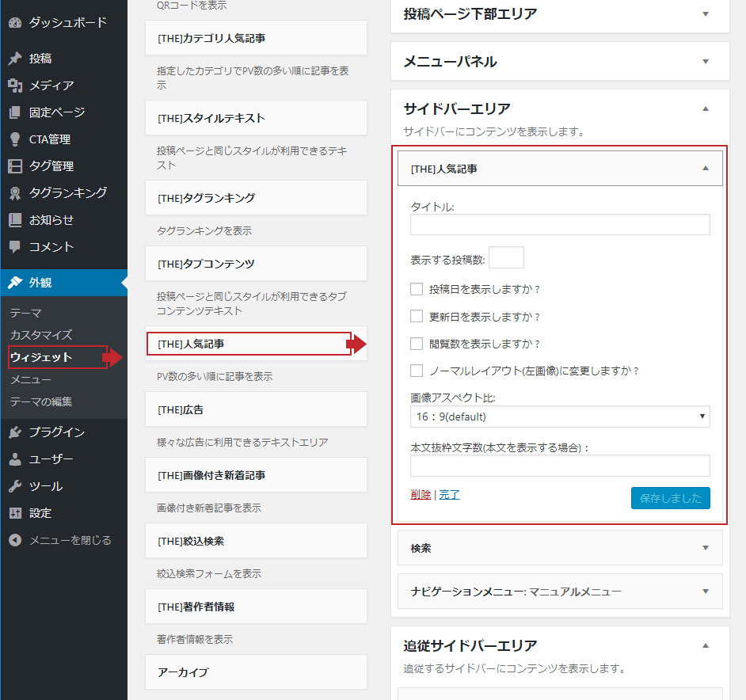Click the speech bubble コメント icon
Image resolution: width=746 pixels, height=700 pixels.
(x=15, y=247)
